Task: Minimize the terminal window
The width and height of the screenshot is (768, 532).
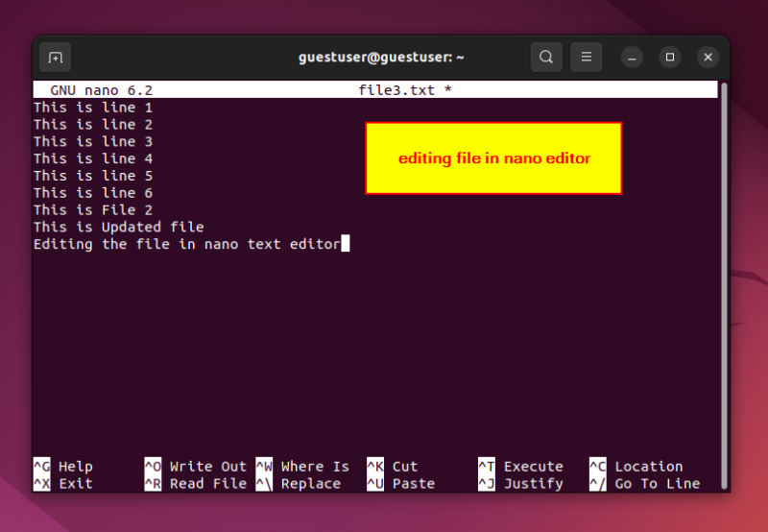Action: pos(632,58)
